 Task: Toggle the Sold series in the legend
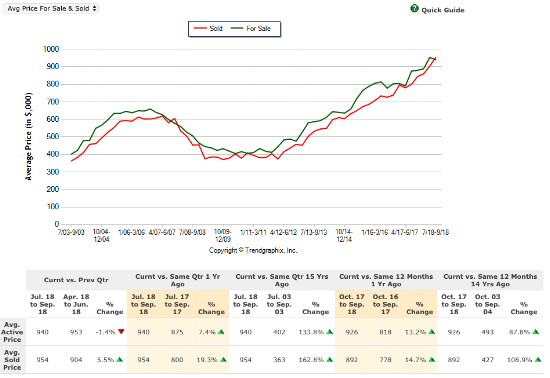(x=208, y=29)
